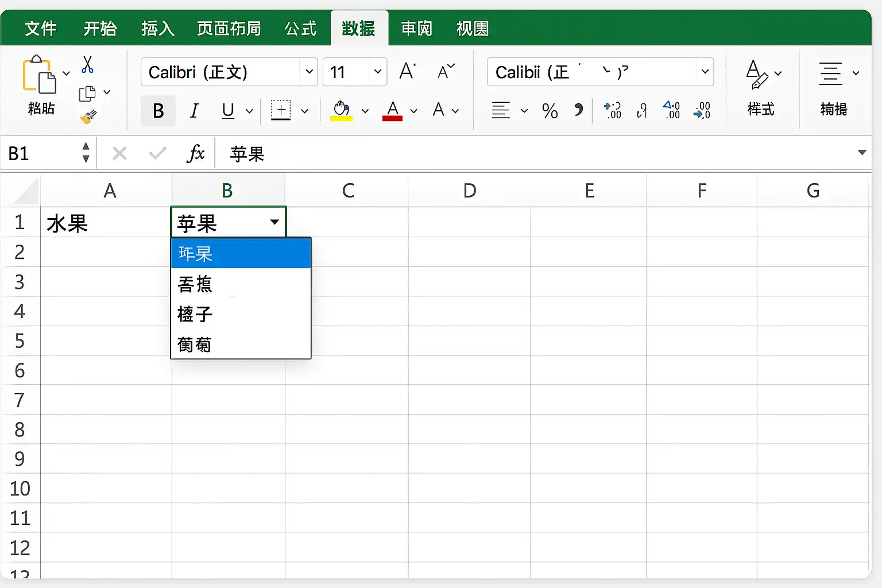This screenshot has width=882, height=588.
Task: Click the scissors cut icon
Action: [x=87, y=64]
